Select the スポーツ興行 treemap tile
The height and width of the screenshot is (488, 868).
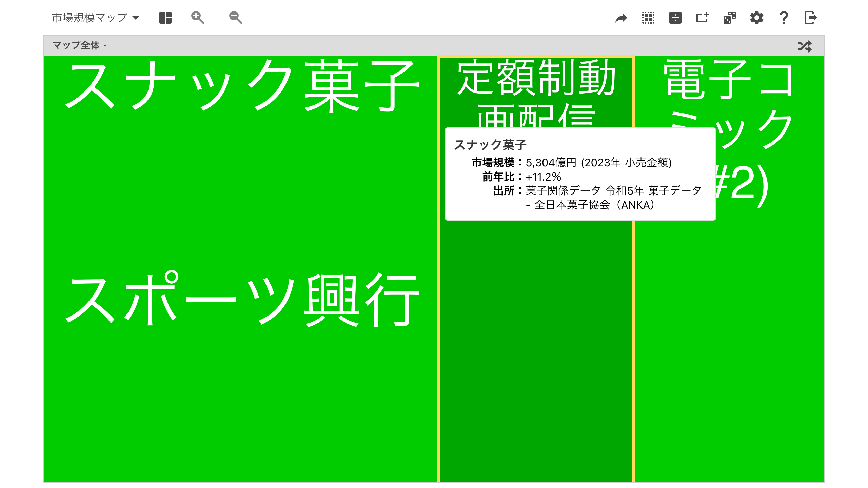240,376
